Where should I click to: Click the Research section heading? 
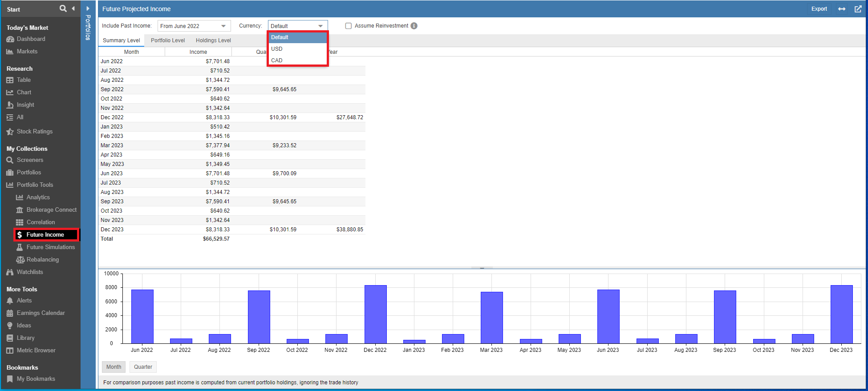(20, 69)
